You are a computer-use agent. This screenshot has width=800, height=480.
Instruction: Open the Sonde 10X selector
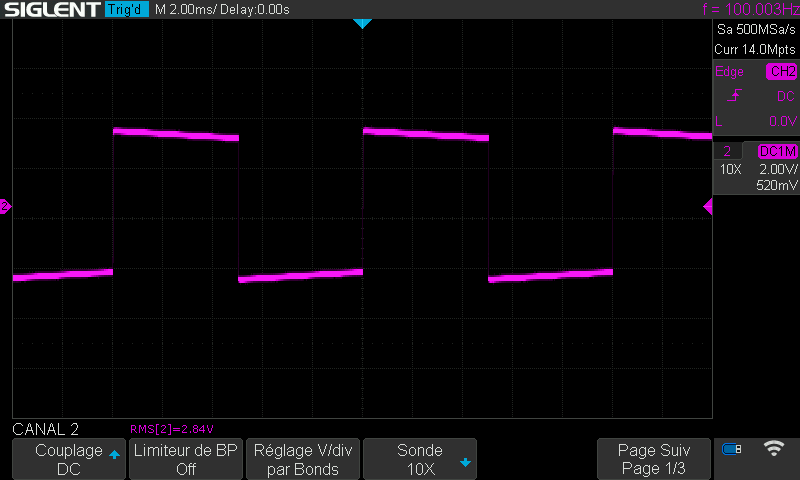point(420,459)
